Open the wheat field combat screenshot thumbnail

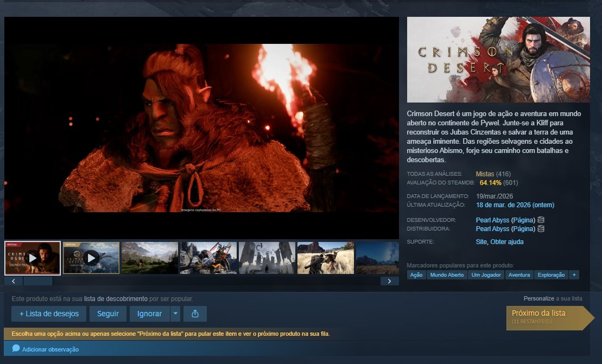[326, 258]
